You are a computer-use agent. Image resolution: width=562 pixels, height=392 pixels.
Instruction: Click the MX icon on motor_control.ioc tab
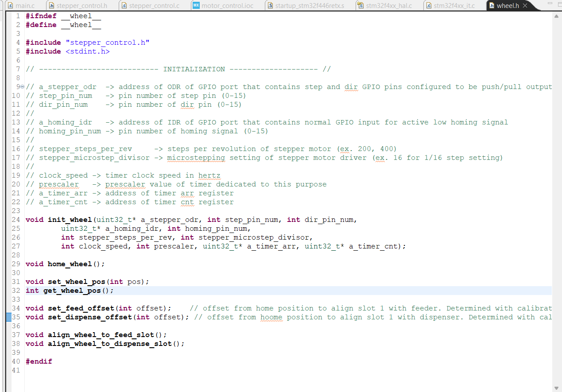click(196, 6)
